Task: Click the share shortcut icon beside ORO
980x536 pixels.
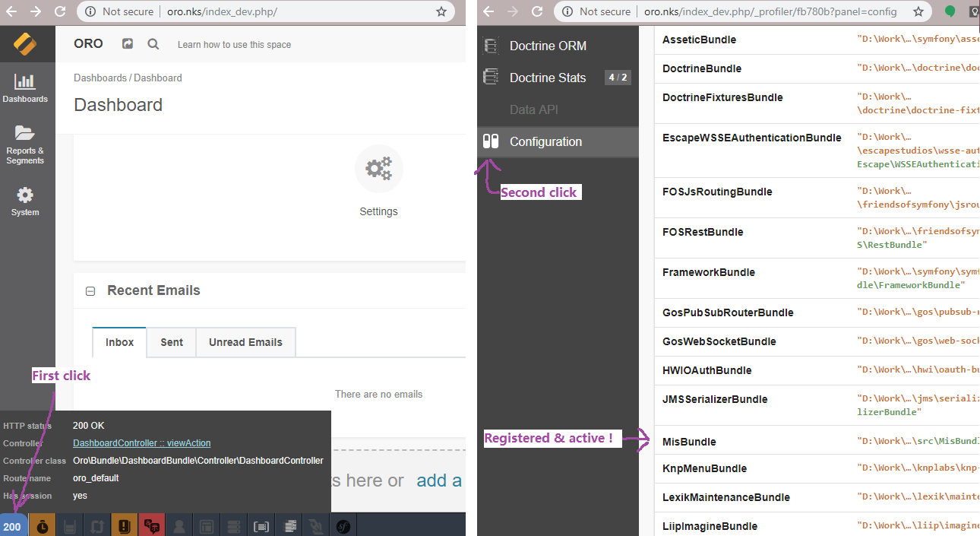Action: [128, 44]
